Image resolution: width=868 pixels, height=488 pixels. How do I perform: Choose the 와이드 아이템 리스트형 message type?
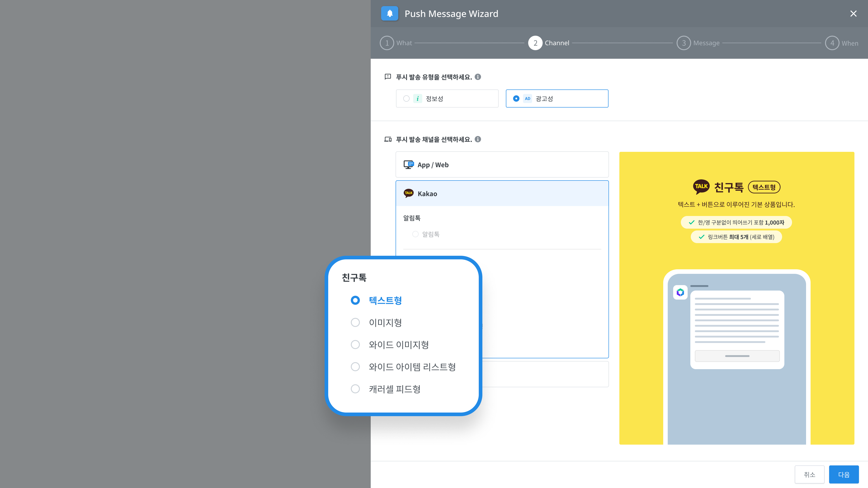click(x=355, y=366)
